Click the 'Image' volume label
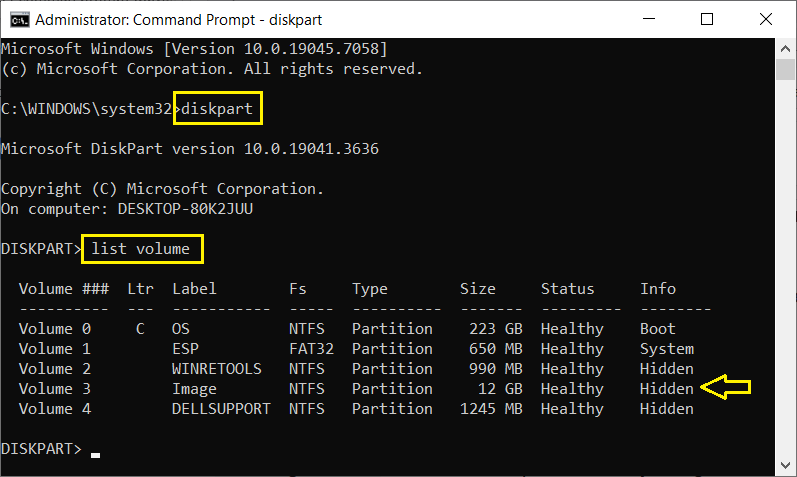This screenshot has height=477, width=797. (x=194, y=390)
